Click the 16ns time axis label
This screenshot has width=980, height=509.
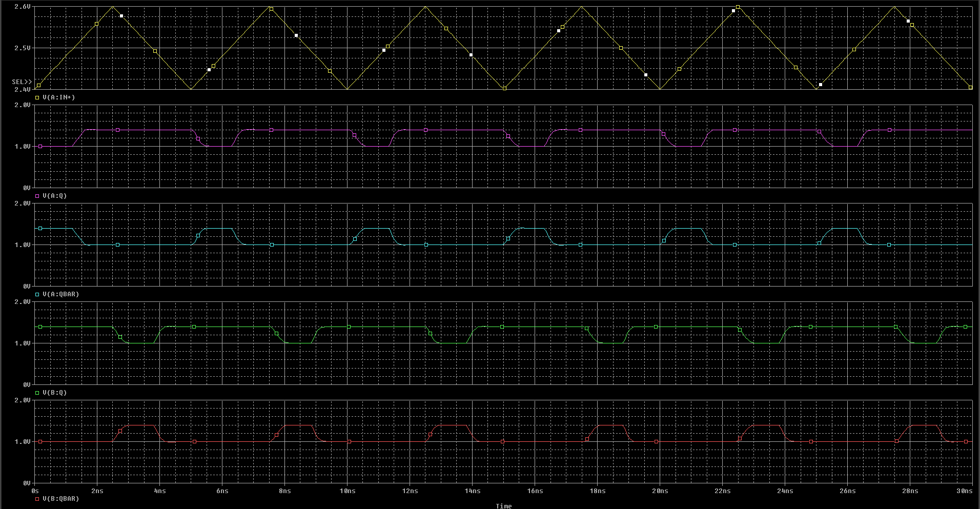pos(535,491)
